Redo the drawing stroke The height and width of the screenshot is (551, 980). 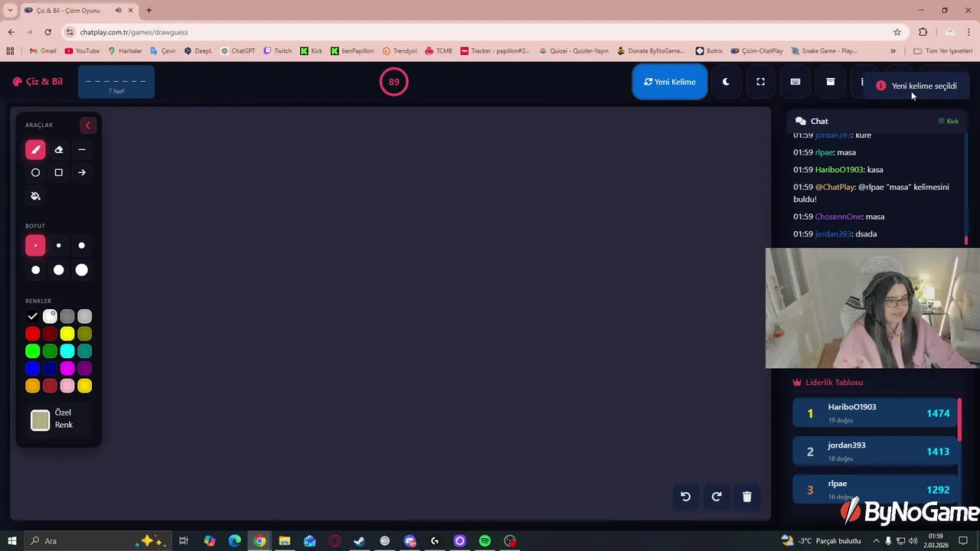point(717,497)
